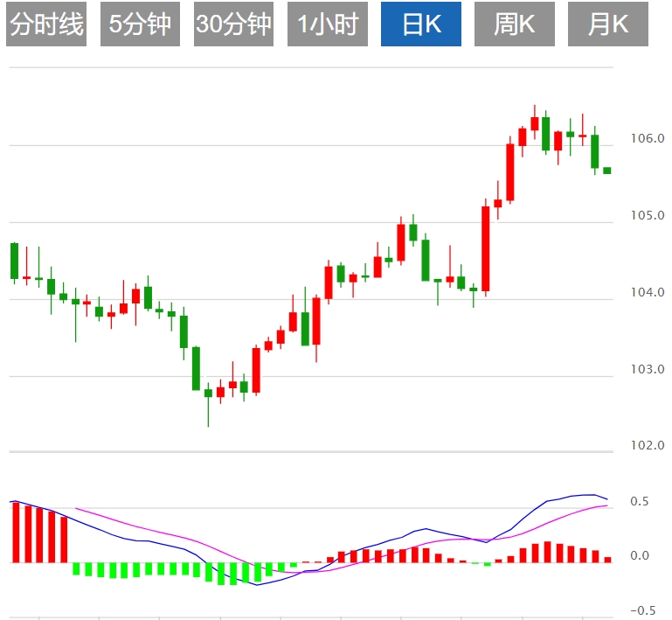Click the first red MACD bar at left

coord(15,532)
